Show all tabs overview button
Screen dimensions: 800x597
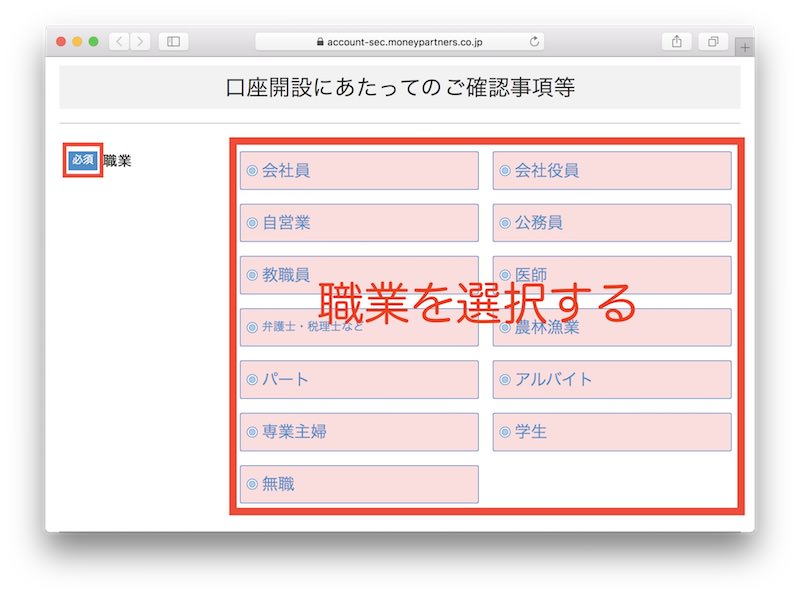tap(713, 41)
